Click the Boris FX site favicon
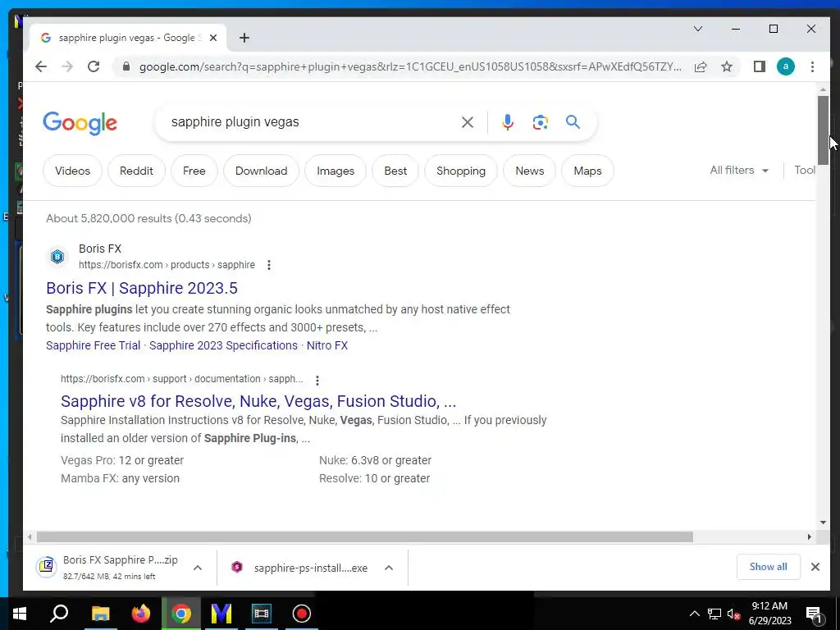Screen dimensions: 840x630 tap(57, 257)
